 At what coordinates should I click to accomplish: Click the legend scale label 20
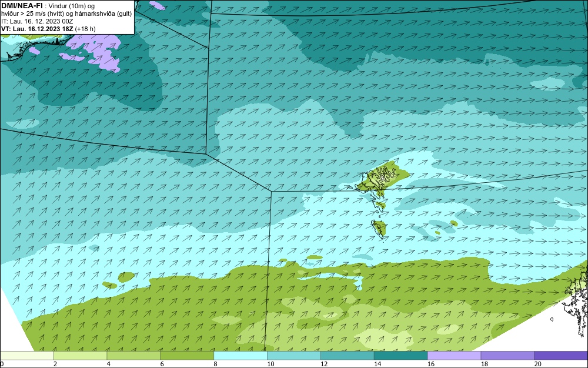(x=538, y=364)
